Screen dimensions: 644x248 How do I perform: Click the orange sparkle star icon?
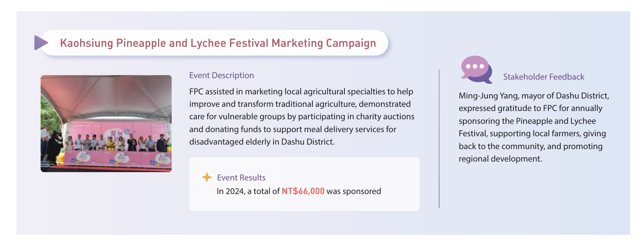(207, 177)
